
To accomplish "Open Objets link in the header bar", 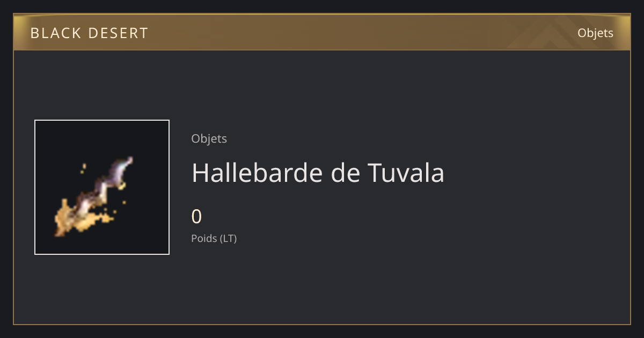I will pos(595,33).
